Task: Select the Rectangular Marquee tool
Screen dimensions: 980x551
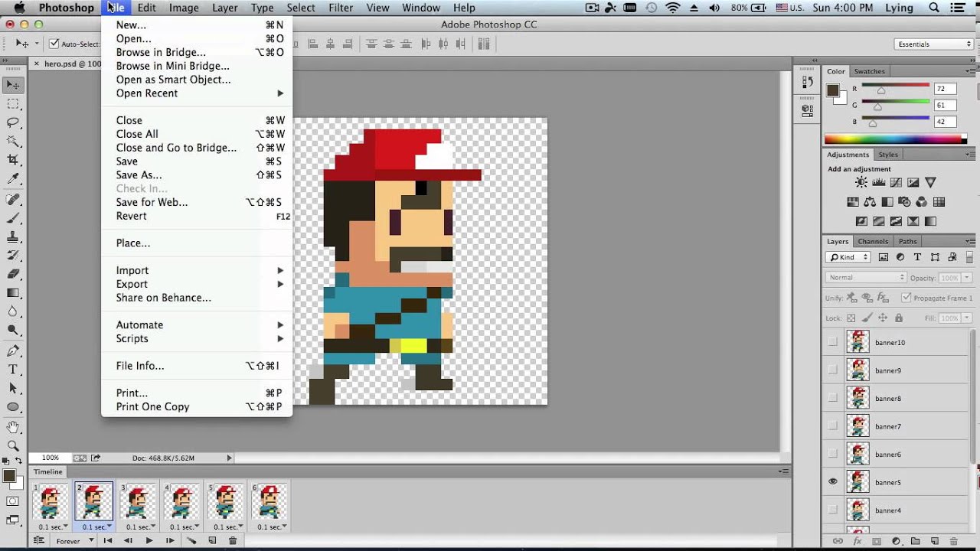Action: 13,104
